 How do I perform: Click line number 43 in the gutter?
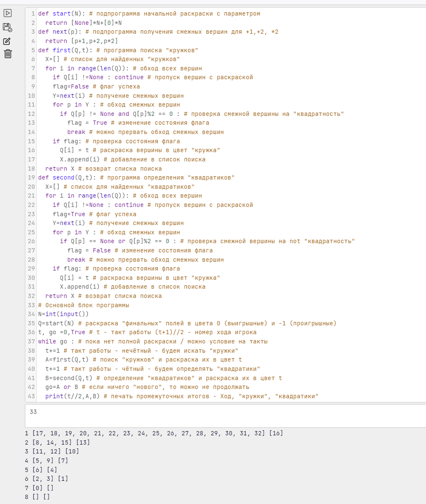(31, 396)
